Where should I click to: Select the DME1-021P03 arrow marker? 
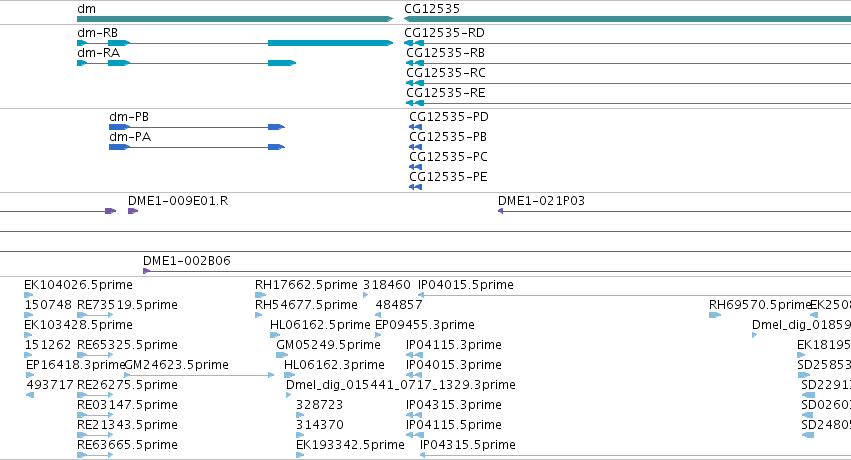pos(500,211)
